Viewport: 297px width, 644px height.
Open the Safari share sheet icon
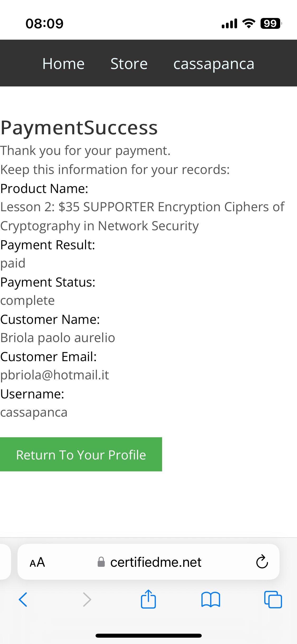(x=148, y=599)
